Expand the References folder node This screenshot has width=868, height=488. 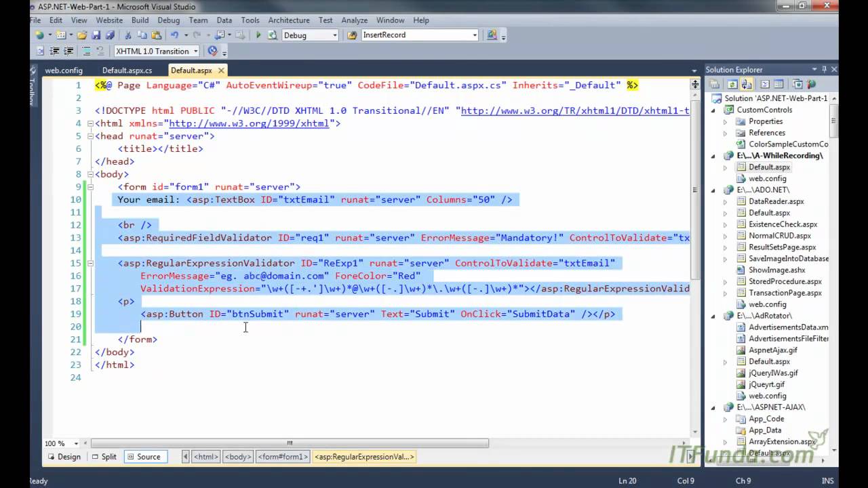point(725,133)
